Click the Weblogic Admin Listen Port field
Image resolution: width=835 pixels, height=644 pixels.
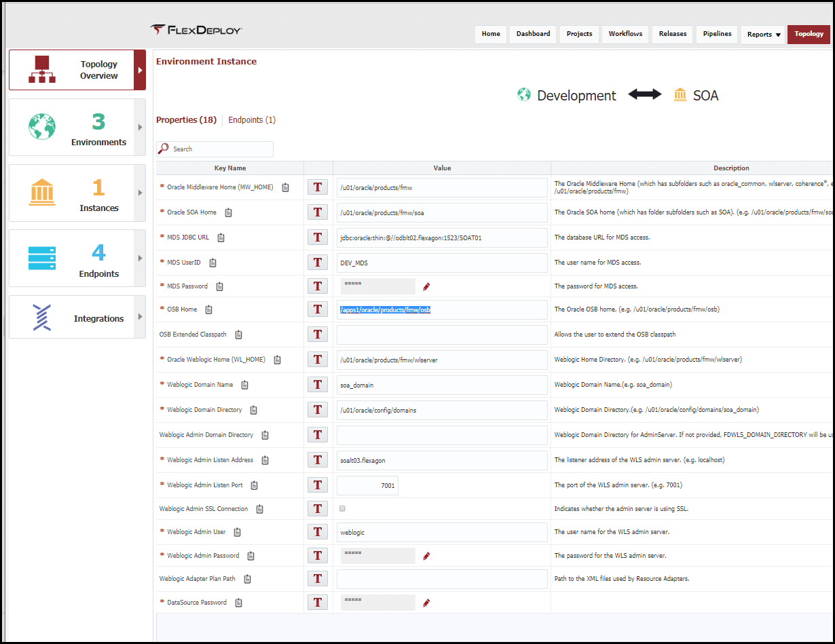[367, 485]
